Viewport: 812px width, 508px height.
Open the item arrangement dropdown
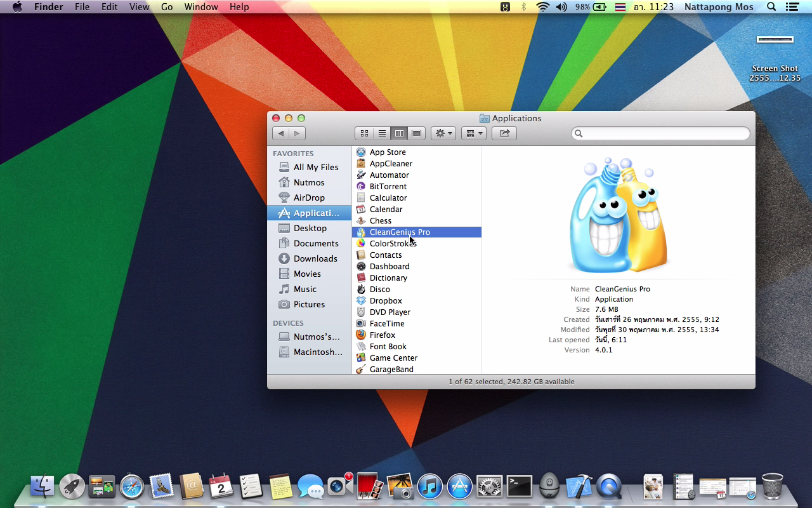pos(473,133)
